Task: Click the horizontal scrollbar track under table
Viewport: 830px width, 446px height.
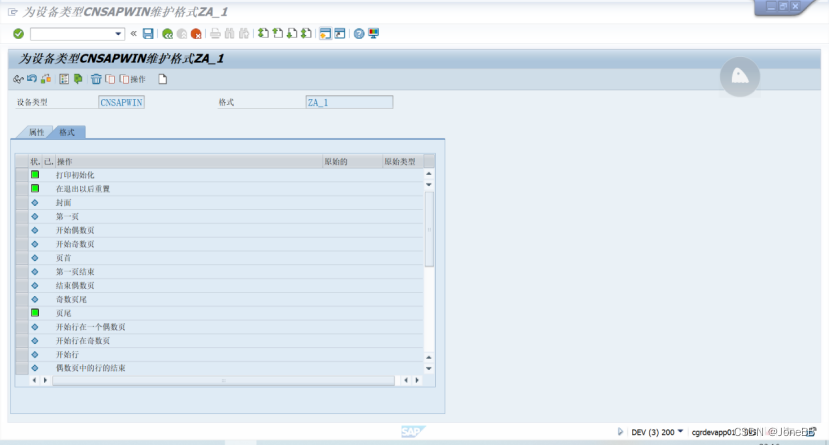Action: coord(223,380)
